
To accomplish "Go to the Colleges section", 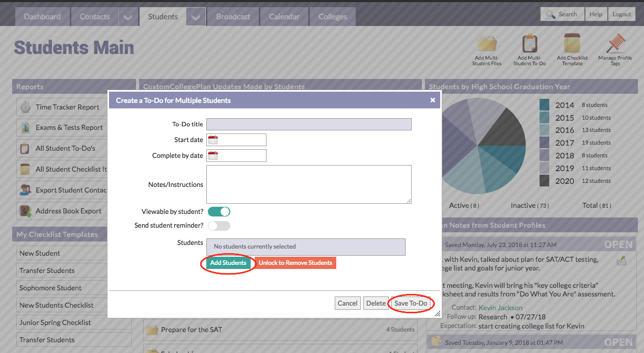I will (332, 16).
